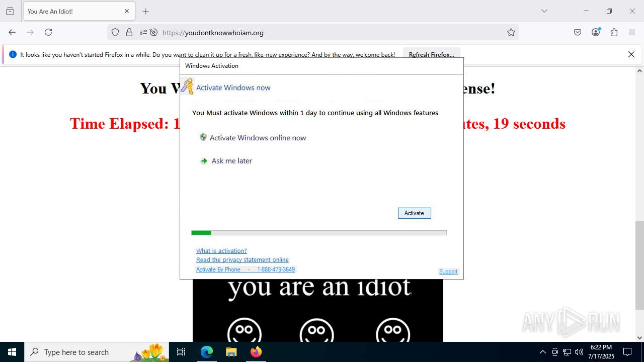644x362 pixels.
Task: Click the Activate button
Action: tap(414, 213)
